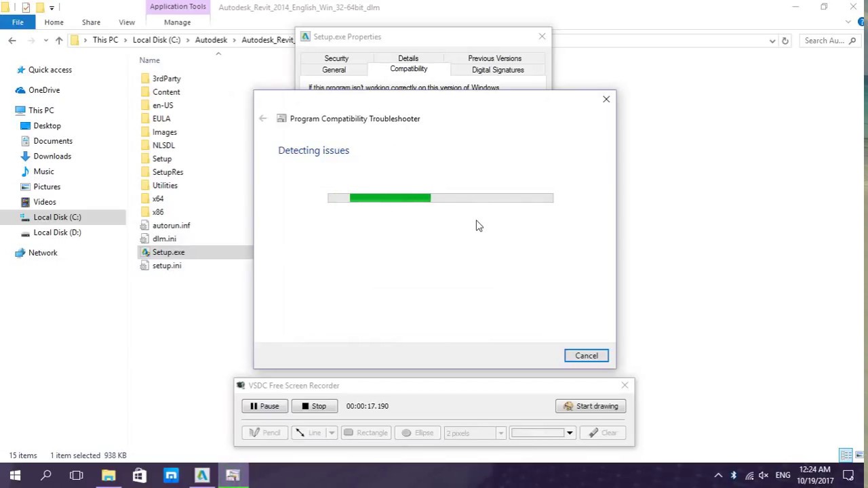The width and height of the screenshot is (868, 488).
Task: Open the Previous Versions tab
Action: pos(494,58)
